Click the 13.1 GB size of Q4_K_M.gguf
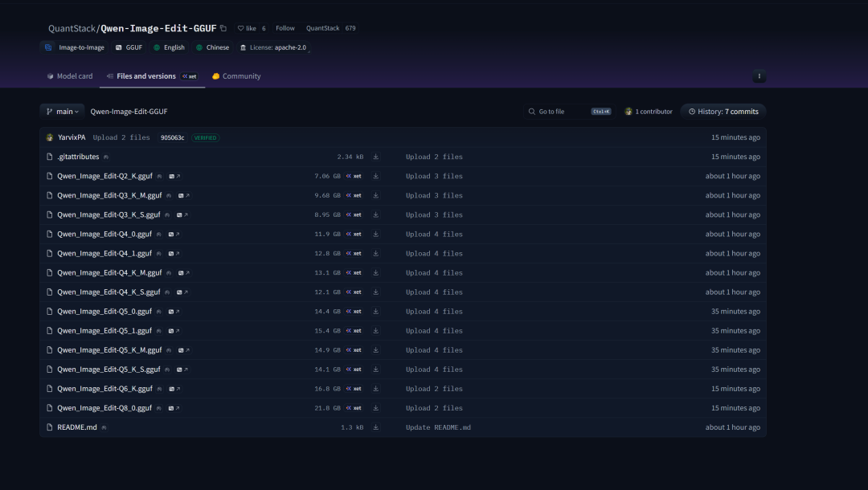This screenshot has width=868, height=490. [327, 273]
